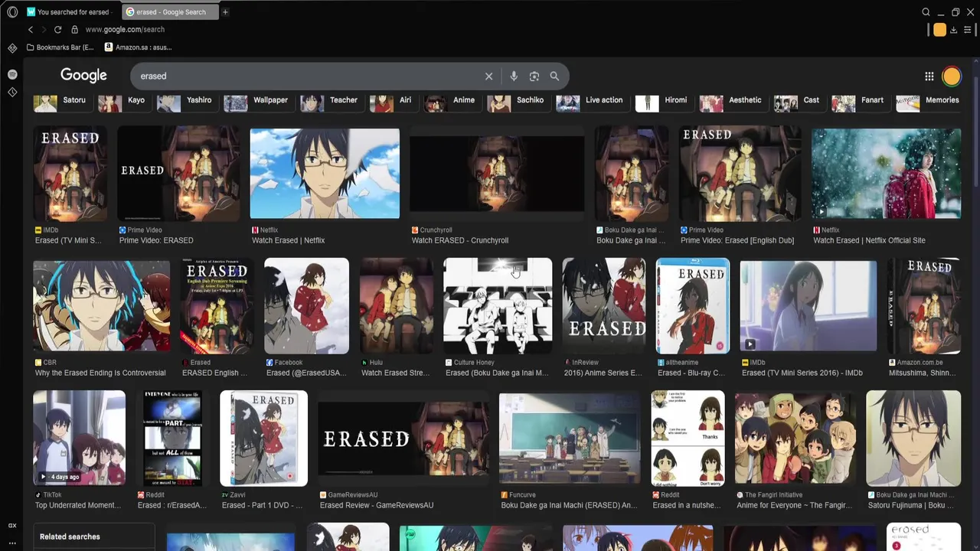Select the 'erased - Google Search' tab
The width and height of the screenshot is (980, 551).
point(170,12)
